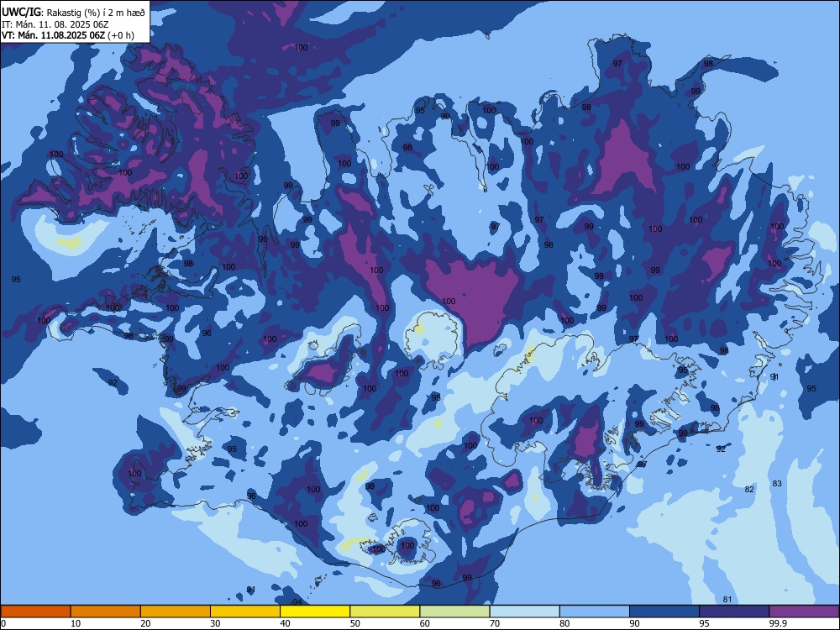Click the 60–70 pale green legend swatch

click(454, 612)
